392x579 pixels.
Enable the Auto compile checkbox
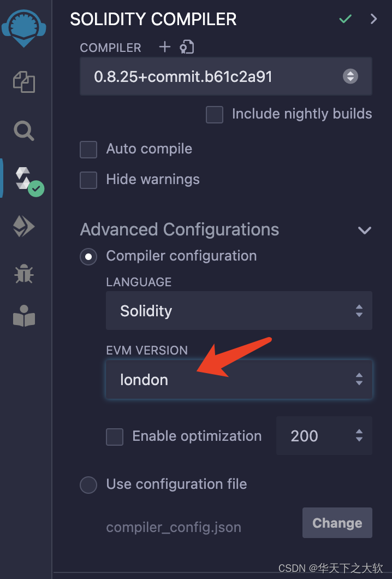[x=88, y=150]
